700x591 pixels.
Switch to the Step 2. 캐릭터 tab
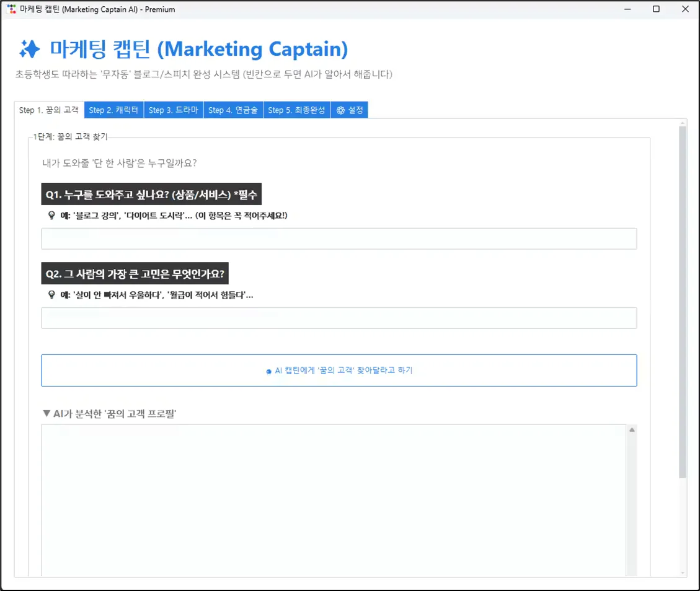pos(113,110)
